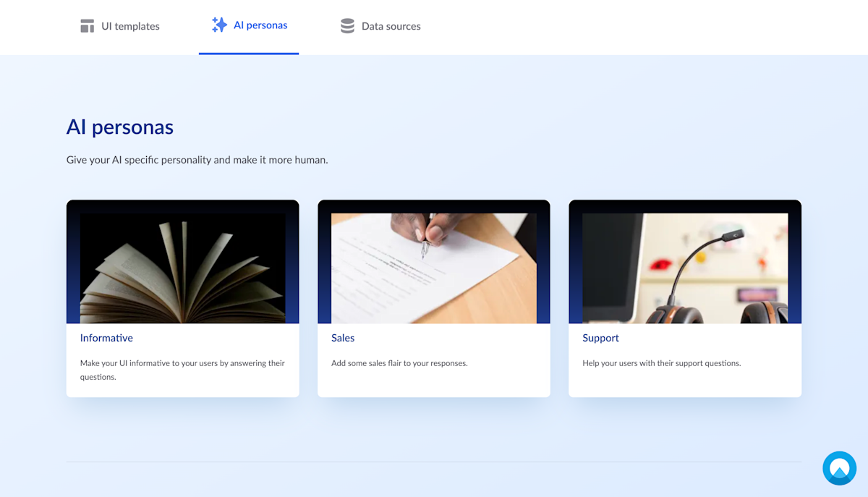The image size is (868, 497).
Task: Click the UI templates layout icon
Action: (x=88, y=26)
